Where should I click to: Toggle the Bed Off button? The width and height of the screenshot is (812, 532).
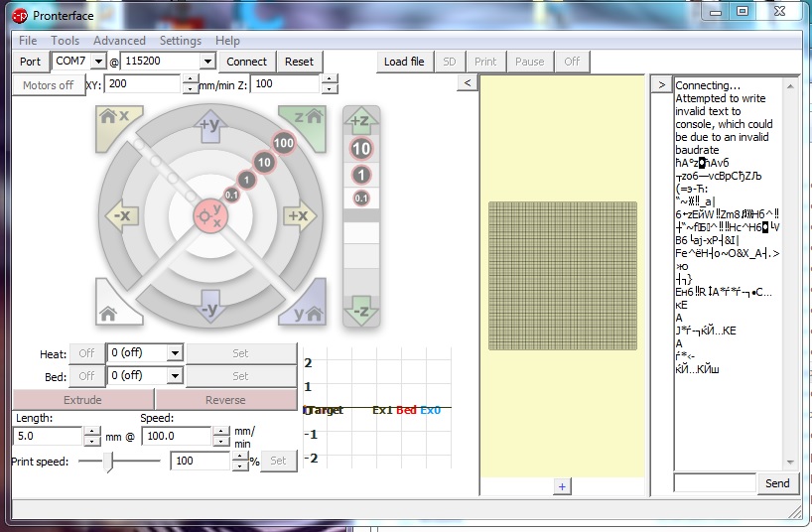point(86,376)
